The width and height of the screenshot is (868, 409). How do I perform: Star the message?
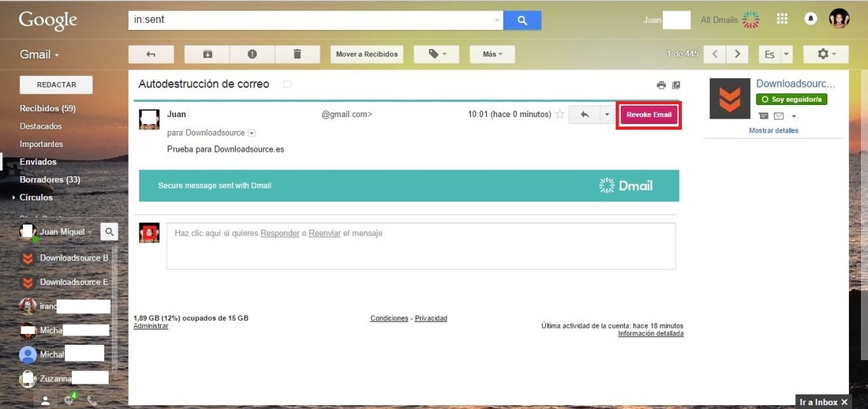(x=559, y=114)
